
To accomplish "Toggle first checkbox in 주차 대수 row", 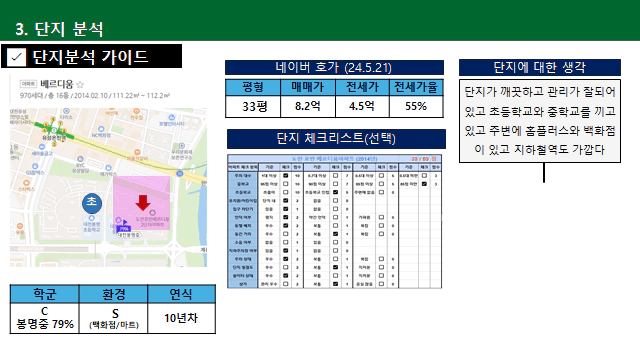I will [285, 176].
